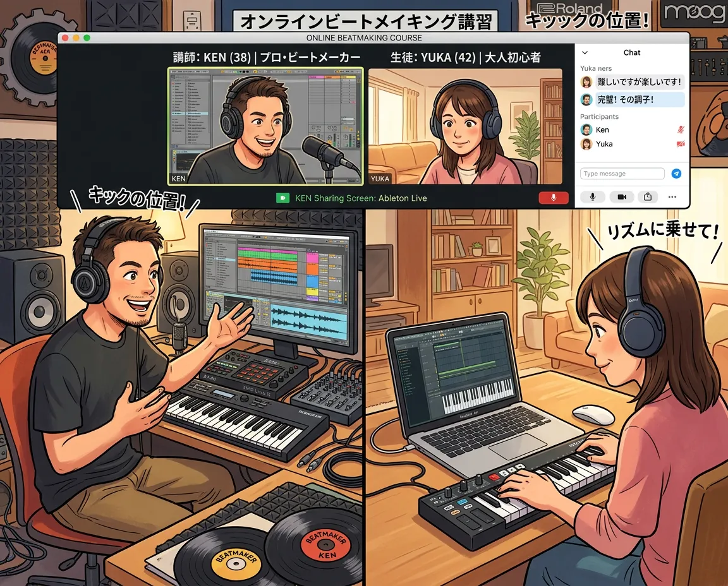
Task: Click the KEN name label on video
Action: pyautogui.click(x=179, y=179)
